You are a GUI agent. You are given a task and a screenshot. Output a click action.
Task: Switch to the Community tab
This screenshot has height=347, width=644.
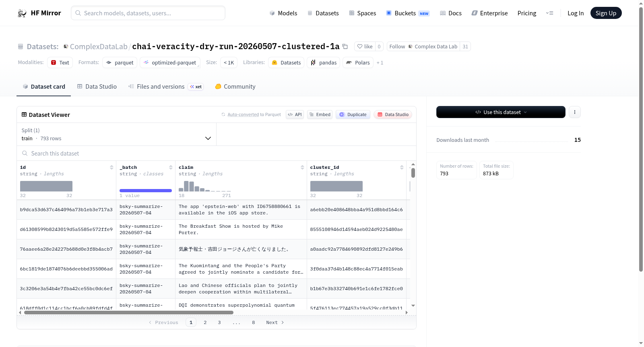pos(235,87)
